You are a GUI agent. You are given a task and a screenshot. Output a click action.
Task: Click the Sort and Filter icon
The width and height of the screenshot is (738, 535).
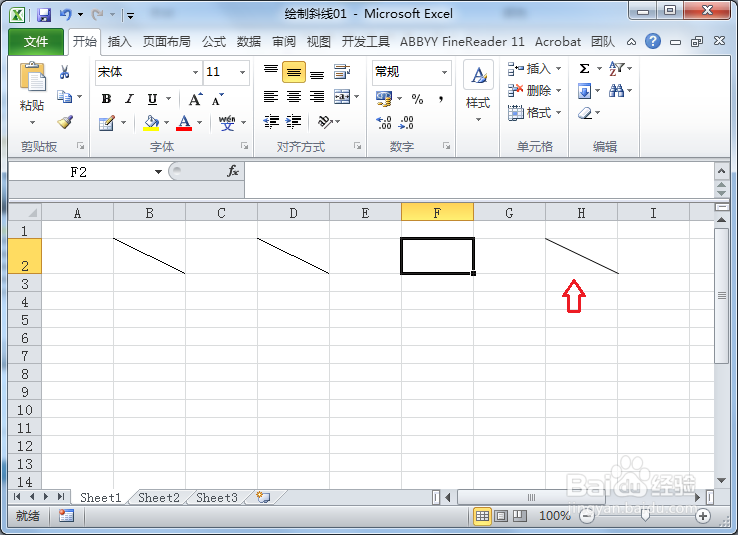[616, 69]
